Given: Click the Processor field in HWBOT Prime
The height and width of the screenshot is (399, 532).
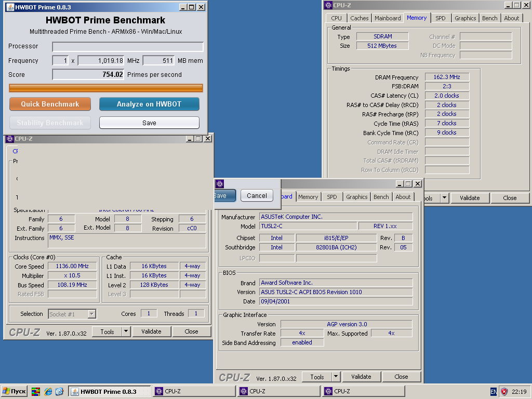Looking at the screenshot, I should point(128,46).
